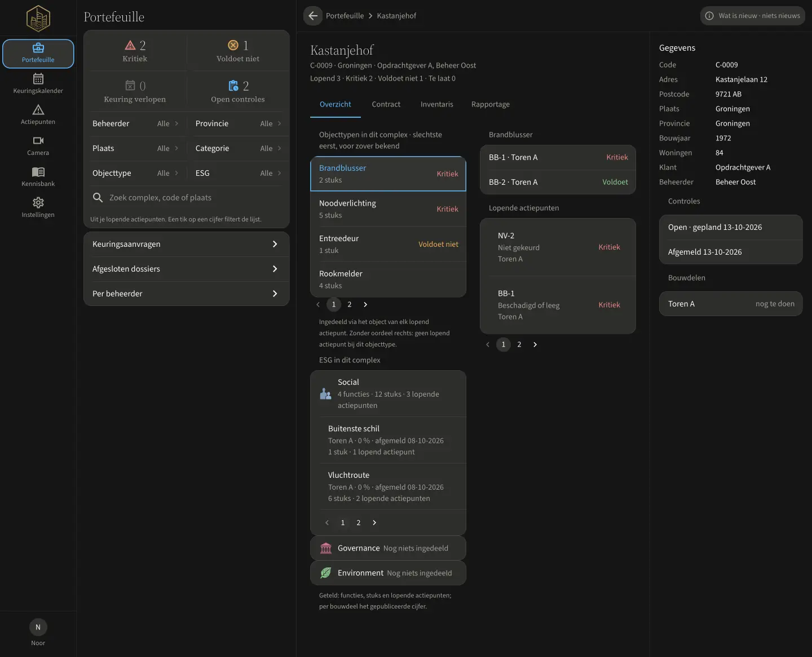Screen dimensions: 812x657
Task: Open the Camera sidebar icon
Action: pos(38,141)
